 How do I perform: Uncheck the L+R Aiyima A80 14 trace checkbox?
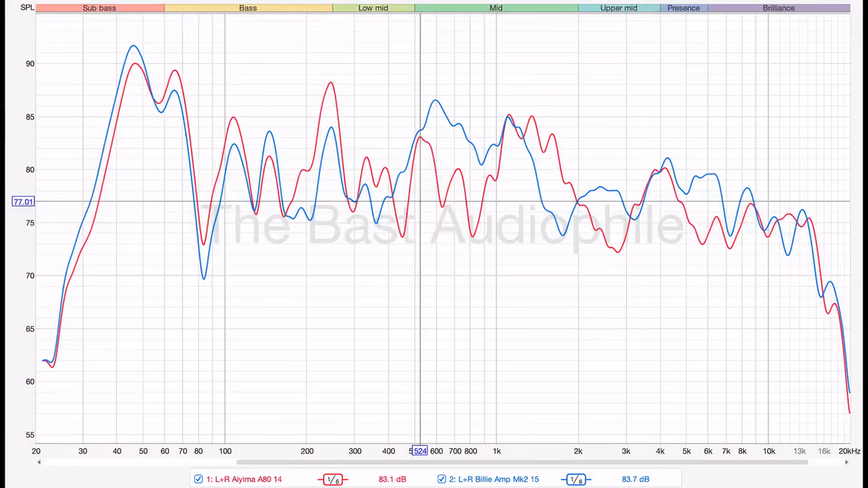[198, 479]
